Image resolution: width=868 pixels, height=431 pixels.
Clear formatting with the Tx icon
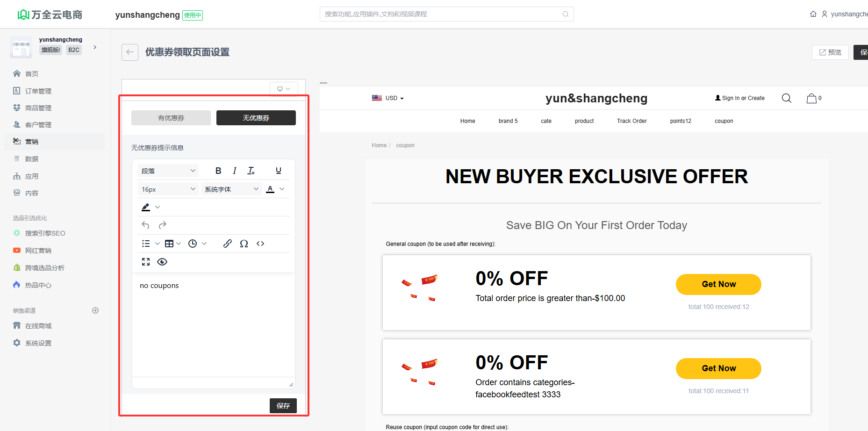click(251, 171)
